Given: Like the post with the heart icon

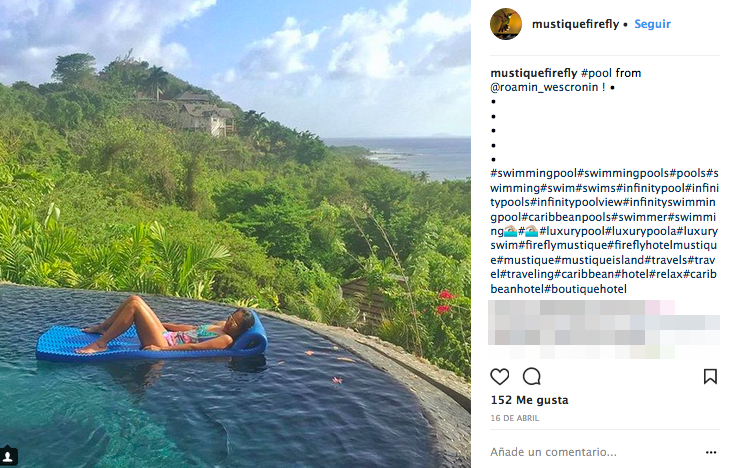Looking at the screenshot, I should coord(500,376).
